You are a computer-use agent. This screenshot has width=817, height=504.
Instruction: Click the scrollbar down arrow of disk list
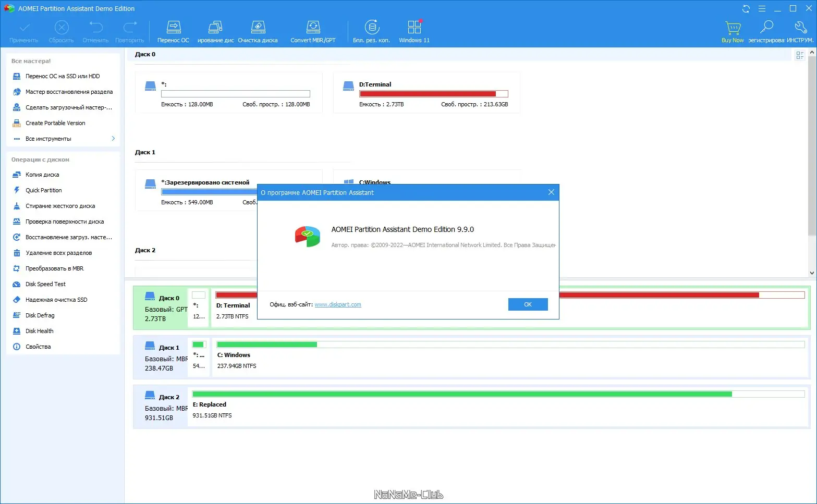tap(812, 273)
